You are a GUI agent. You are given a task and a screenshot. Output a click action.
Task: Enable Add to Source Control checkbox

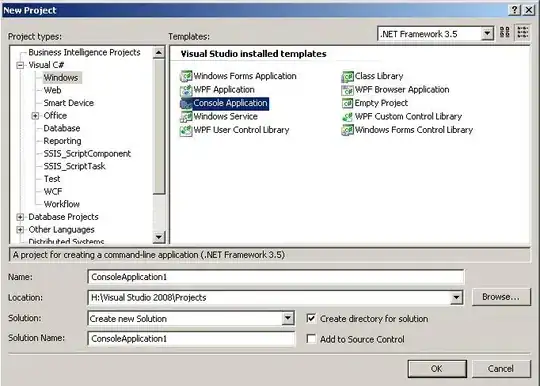coord(311,339)
